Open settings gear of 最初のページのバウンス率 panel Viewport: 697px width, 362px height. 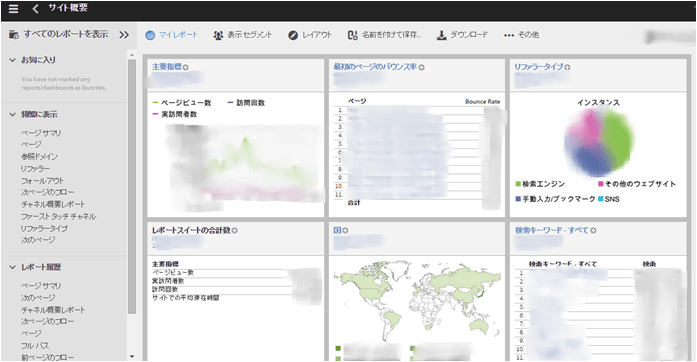[421, 67]
